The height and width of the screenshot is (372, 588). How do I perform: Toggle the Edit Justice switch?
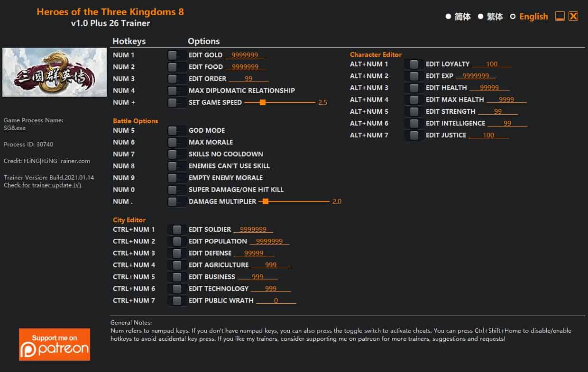[414, 135]
